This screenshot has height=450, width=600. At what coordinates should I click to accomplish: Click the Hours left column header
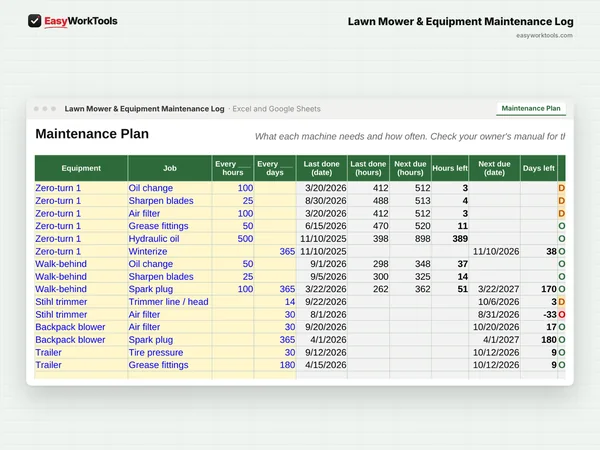(450, 168)
